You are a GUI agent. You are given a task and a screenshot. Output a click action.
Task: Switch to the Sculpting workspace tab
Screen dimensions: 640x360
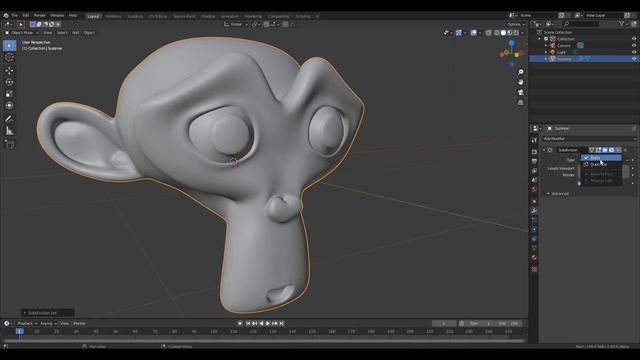pos(135,16)
